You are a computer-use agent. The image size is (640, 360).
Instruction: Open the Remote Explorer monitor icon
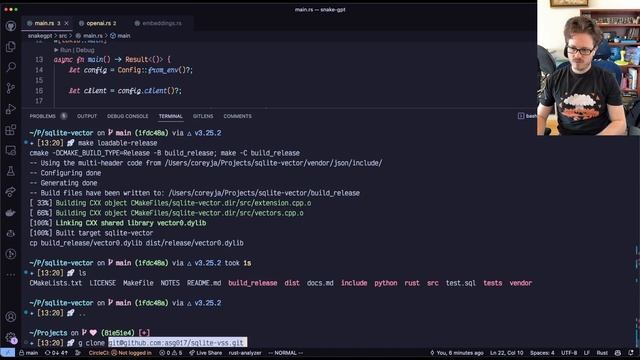click(x=11, y=150)
